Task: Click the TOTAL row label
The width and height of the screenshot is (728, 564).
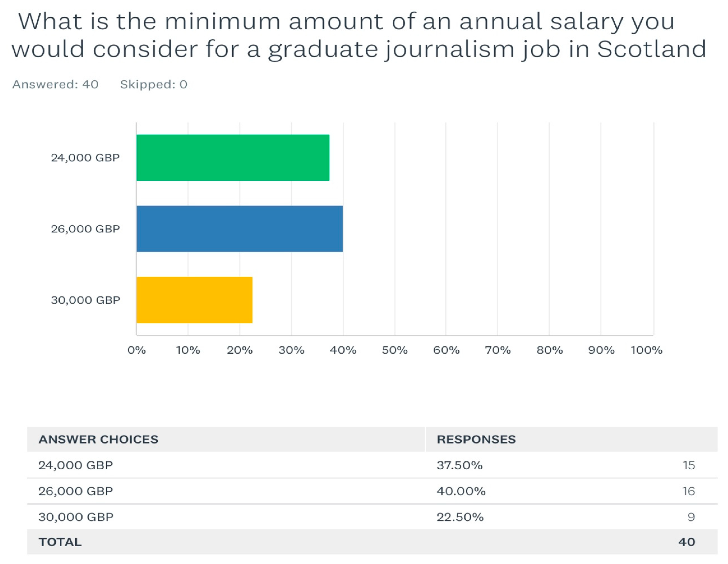Action: (x=60, y=542)
